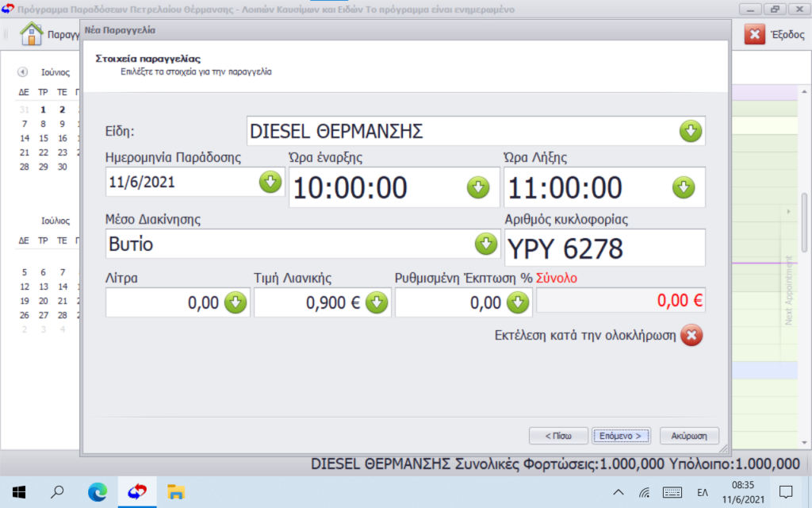This screenshot has width=812, height=508.
Task: Select July 20 in the calendar
Action: click(44, 301)
